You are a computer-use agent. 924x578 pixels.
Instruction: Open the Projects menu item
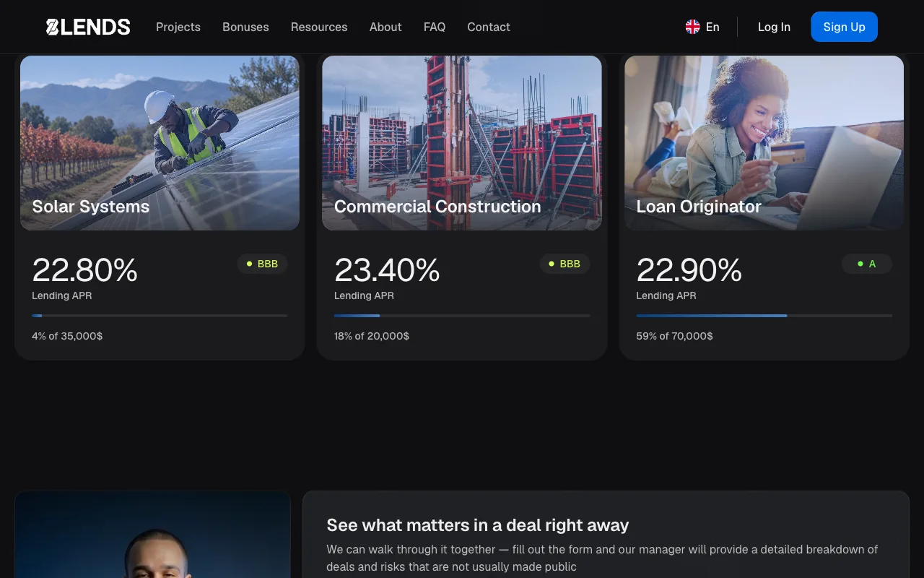point(178,27)
